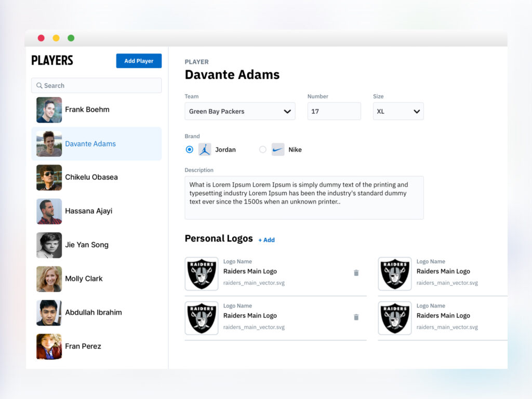Viewport: 532px width, 399px height.
Task: Click Chikelu Obasea's avatar photo
Action: (x=49, y=178)
